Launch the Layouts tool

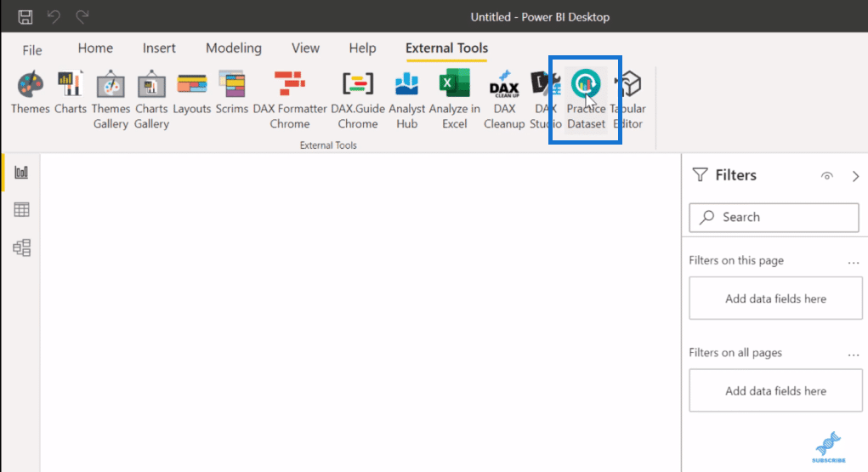click(x=191, y=93)
